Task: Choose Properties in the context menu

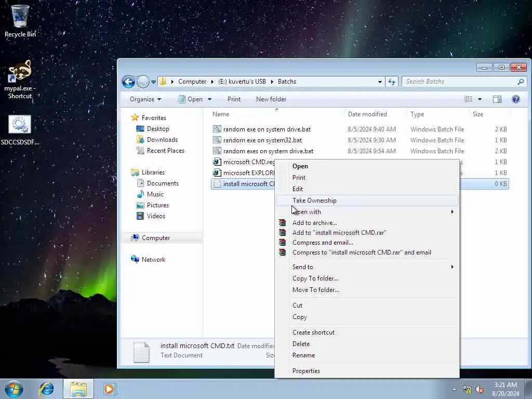Action: tap(367, 371)
